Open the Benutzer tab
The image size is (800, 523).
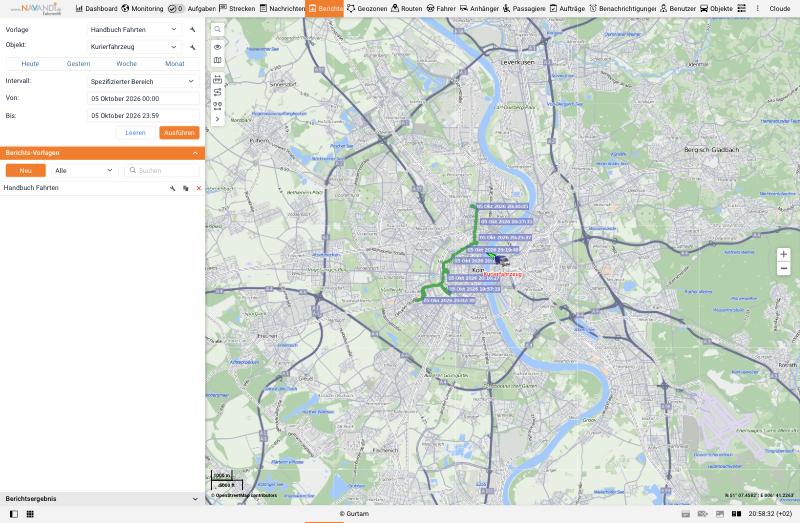click(678, 9)
